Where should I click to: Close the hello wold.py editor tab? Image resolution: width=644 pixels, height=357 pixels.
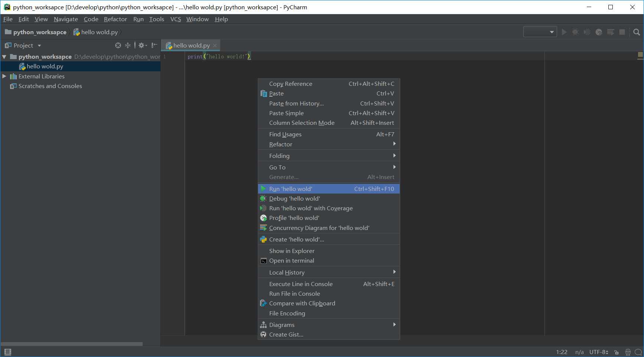tap(215, 45)
